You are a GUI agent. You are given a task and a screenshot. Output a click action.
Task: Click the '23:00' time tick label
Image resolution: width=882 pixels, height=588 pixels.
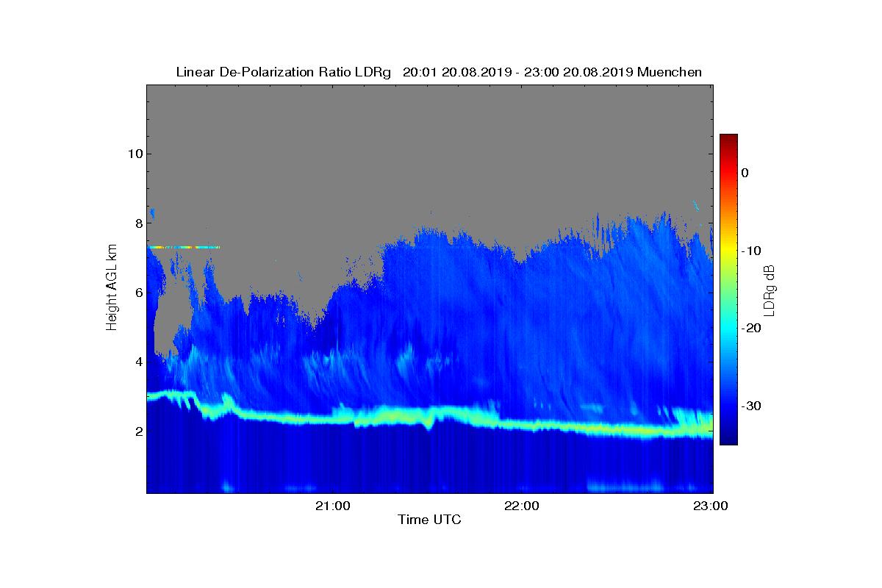click(x=711, y=506)
